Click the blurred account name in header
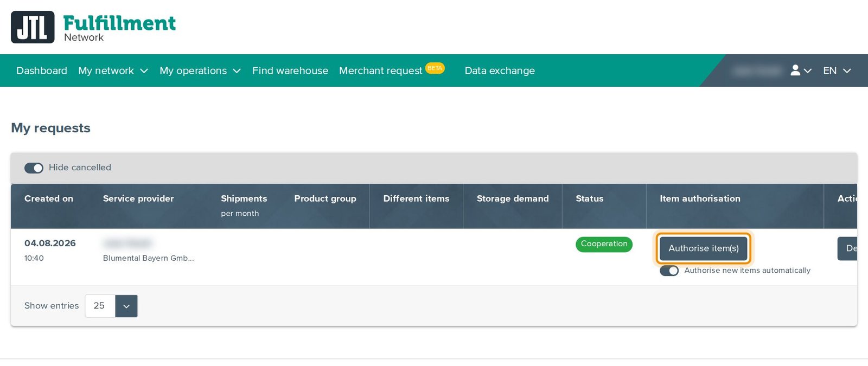868x366 pixels. pyautogui.click(x=756, y=70)
